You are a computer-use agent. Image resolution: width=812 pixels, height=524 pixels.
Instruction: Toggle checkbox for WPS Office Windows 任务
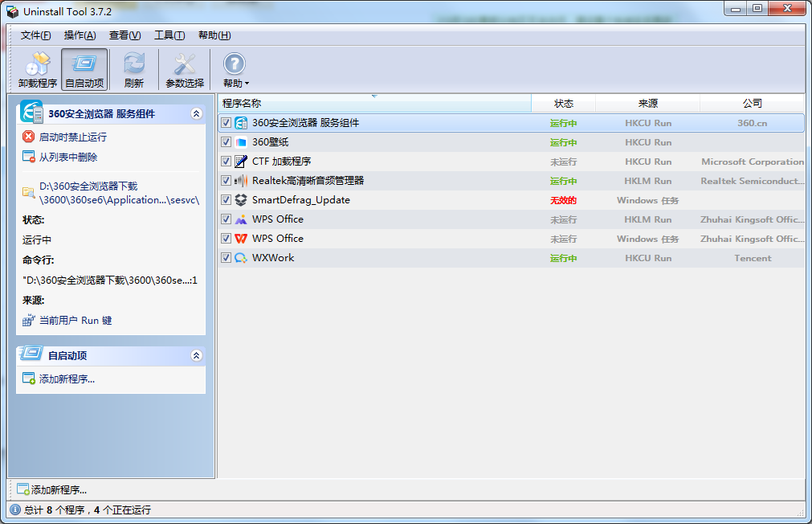pos(226,239)
